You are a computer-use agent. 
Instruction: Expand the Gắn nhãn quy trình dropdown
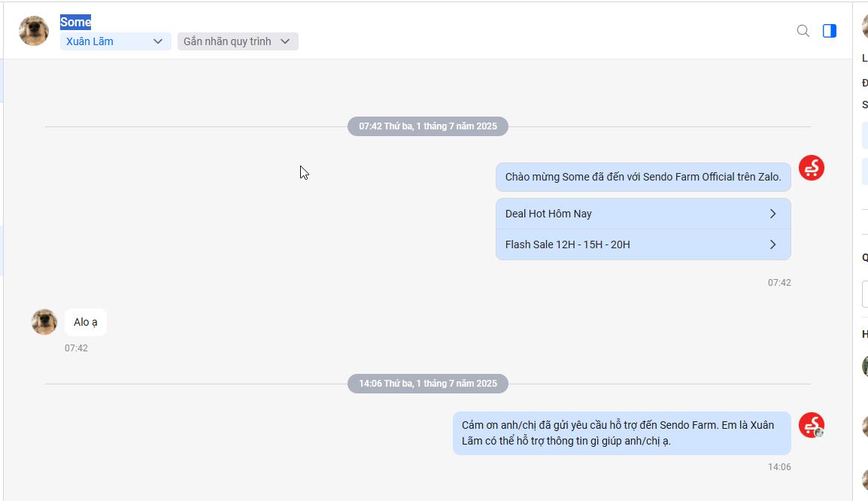(x=238, y=41)
